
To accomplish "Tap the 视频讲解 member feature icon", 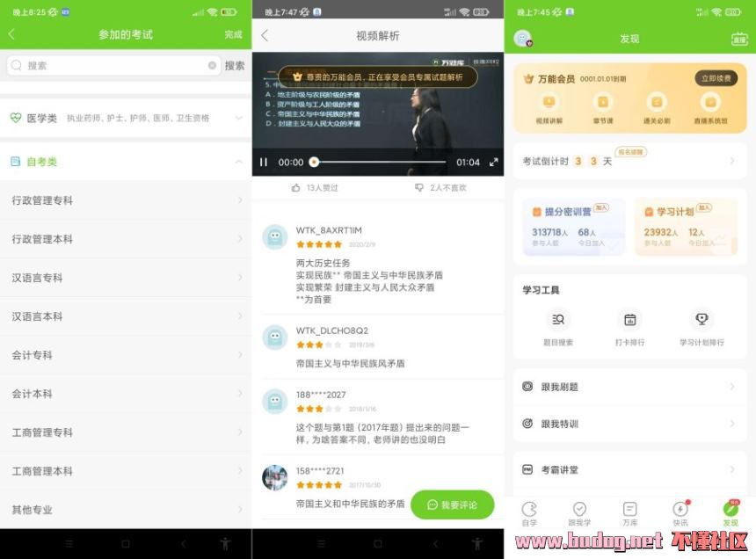I will (549, 107).
